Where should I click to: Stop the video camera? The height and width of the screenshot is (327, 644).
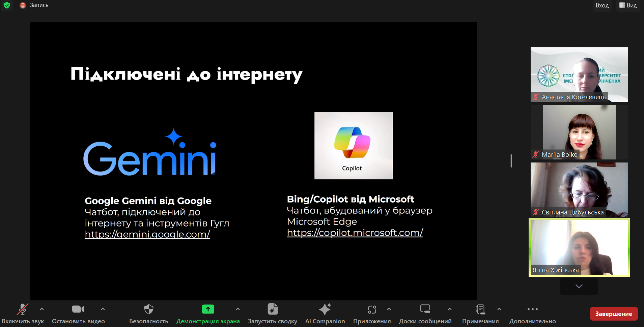(x=78, y=309)
